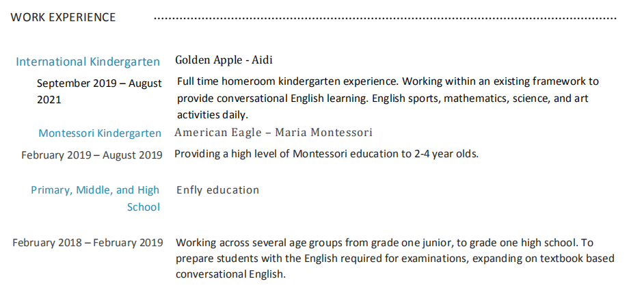
Task: Click the prepare students with the English line
Action: click(x=395, y=259)
